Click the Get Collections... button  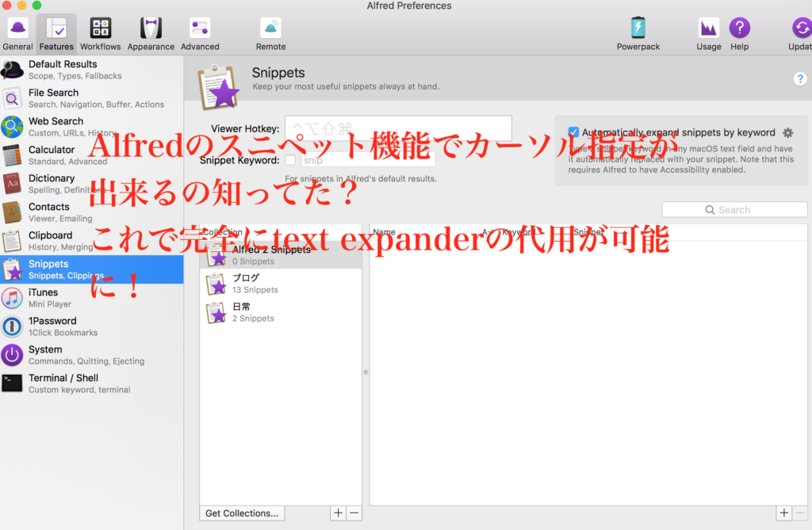tap(242, 513)
